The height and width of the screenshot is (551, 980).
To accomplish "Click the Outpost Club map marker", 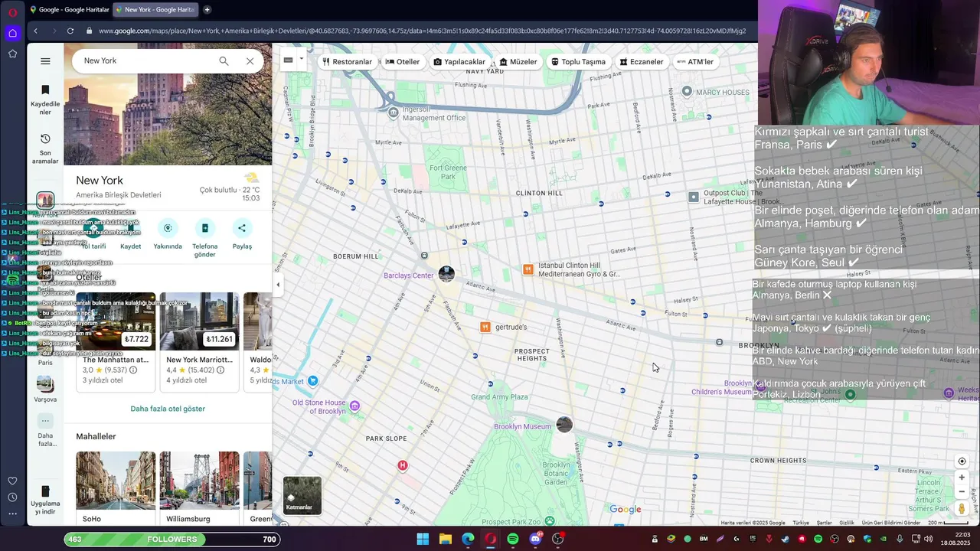I will pos(694,197).
